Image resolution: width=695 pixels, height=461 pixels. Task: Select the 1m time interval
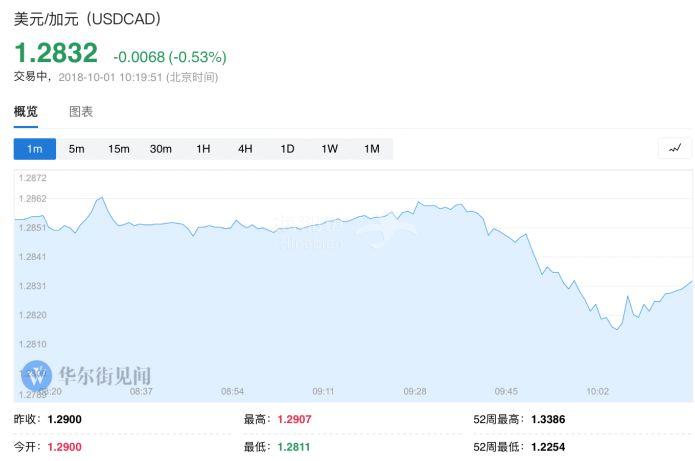tap(35, 149)
